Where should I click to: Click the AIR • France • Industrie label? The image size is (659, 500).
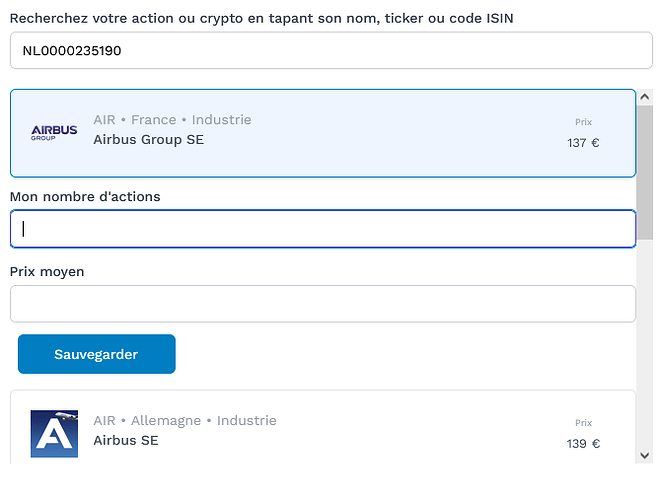pos(172,120)
